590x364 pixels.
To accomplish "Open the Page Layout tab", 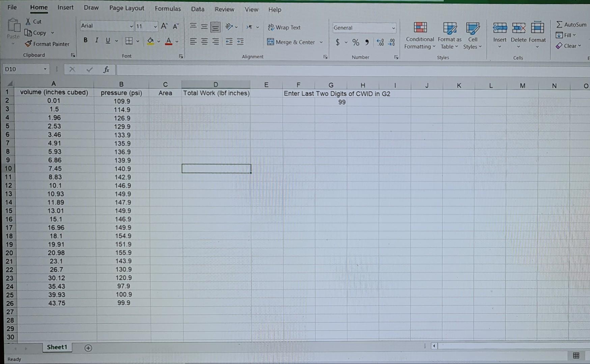I will [x=127, y=8].
